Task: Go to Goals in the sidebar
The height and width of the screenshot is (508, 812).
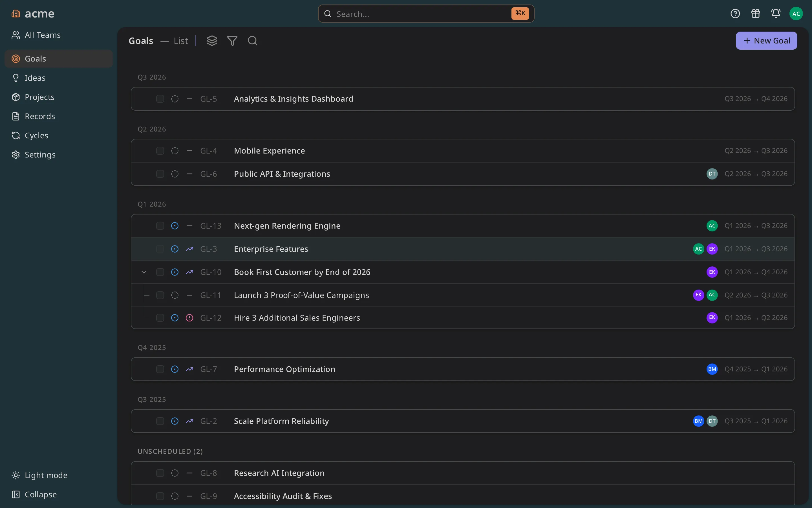Action: click(x=59, y=59)
